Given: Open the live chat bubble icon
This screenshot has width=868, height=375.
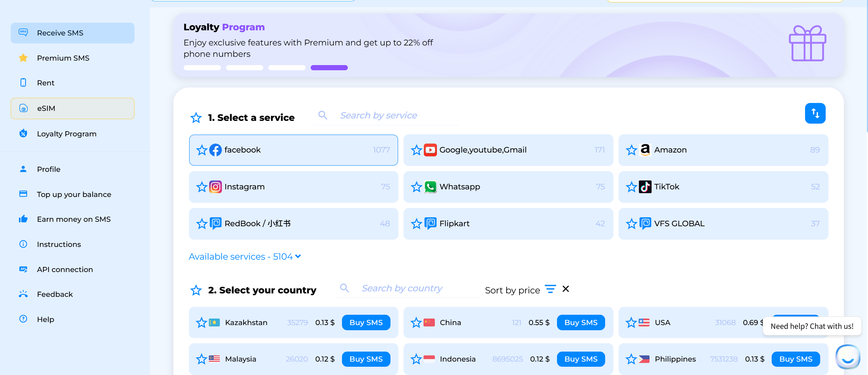Looking at the screenshot, I should coord(848,356).
